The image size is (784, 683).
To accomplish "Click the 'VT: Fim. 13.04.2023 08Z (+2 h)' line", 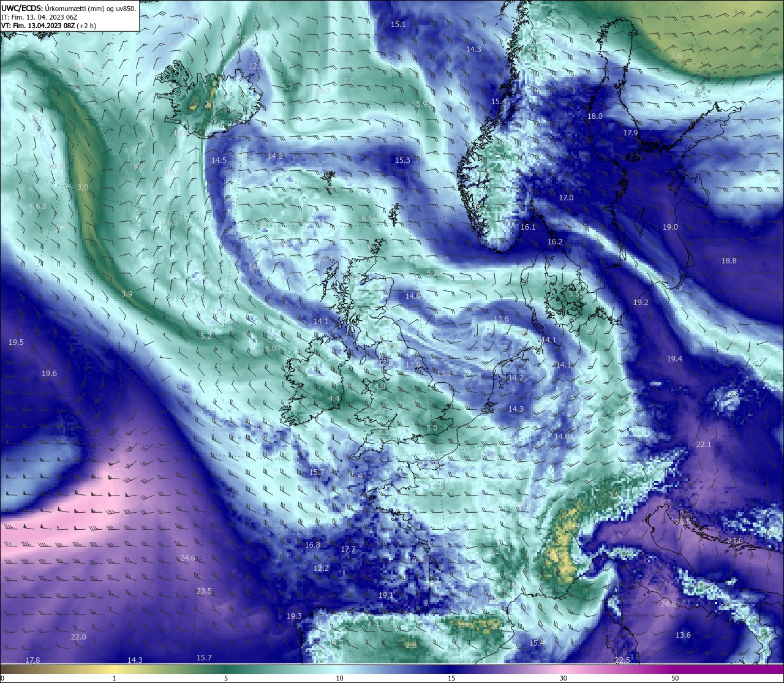I will coord(48,26).
